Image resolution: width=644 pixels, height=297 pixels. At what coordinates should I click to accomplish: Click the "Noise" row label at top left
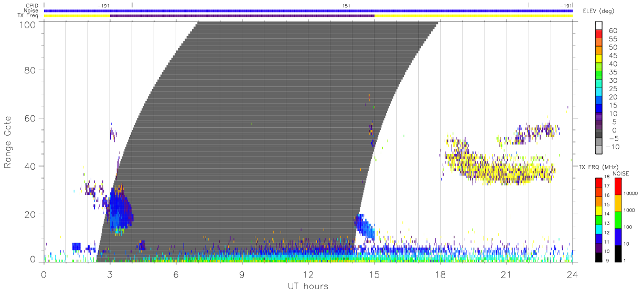(31, 10)
